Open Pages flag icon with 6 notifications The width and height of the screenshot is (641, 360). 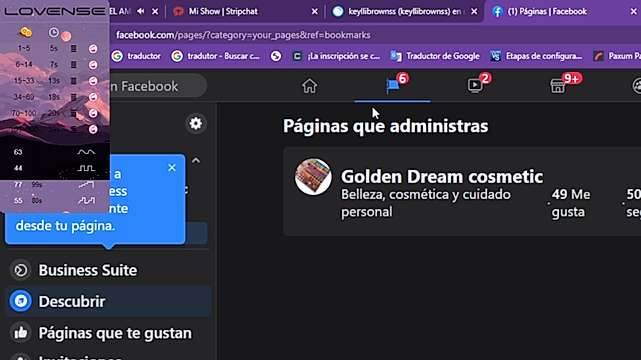coord(392,85)
